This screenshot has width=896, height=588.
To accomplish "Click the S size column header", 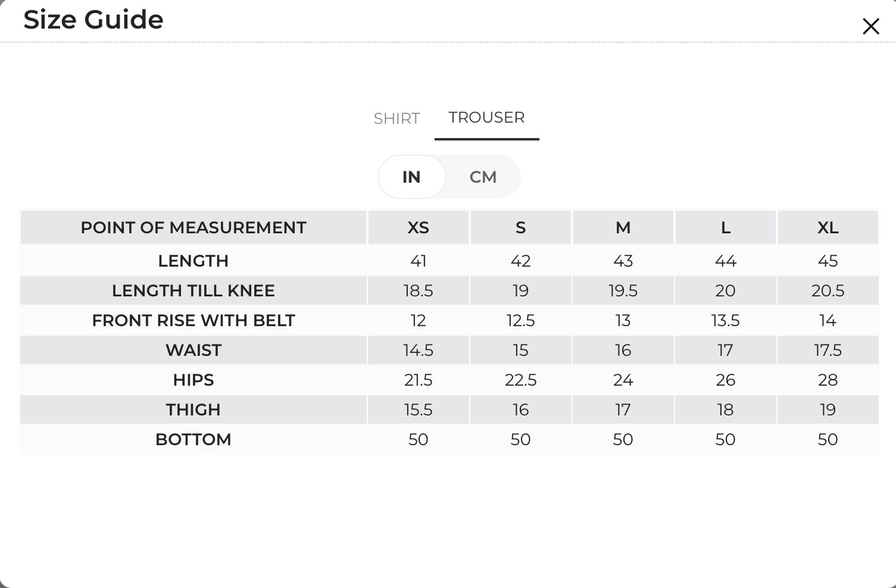I will [521, 227].
